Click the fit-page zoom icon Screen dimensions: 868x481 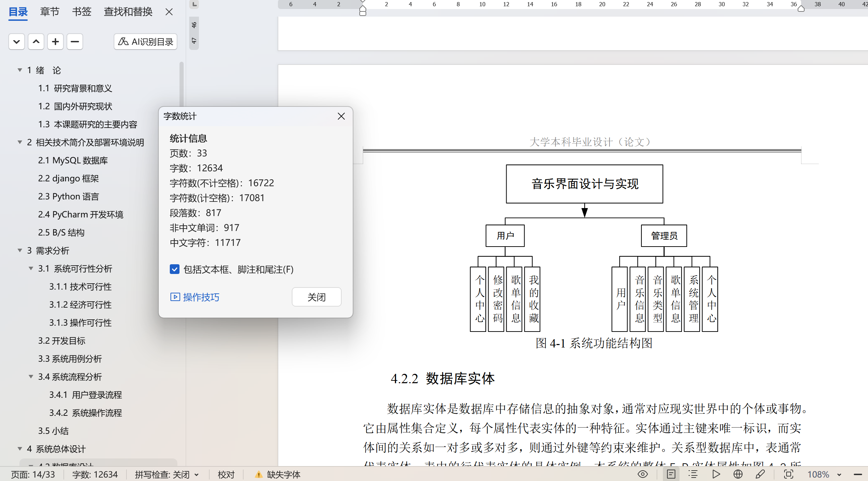click(789, 474)
